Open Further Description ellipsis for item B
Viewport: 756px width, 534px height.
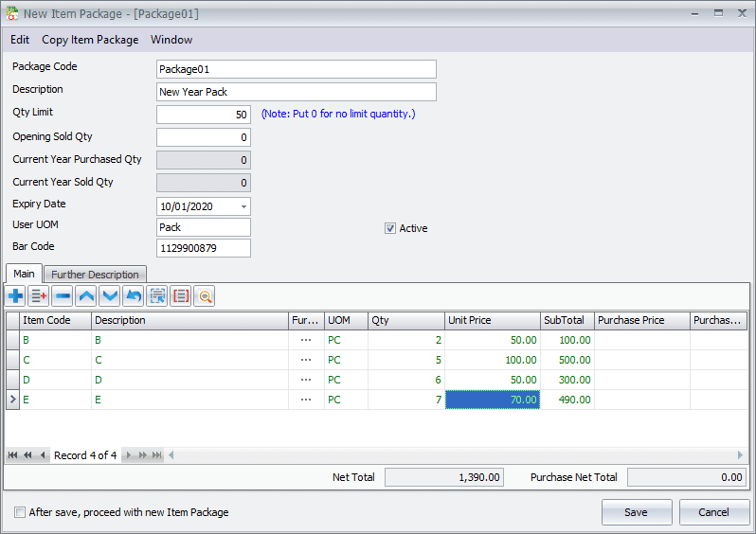coord(305,340)
